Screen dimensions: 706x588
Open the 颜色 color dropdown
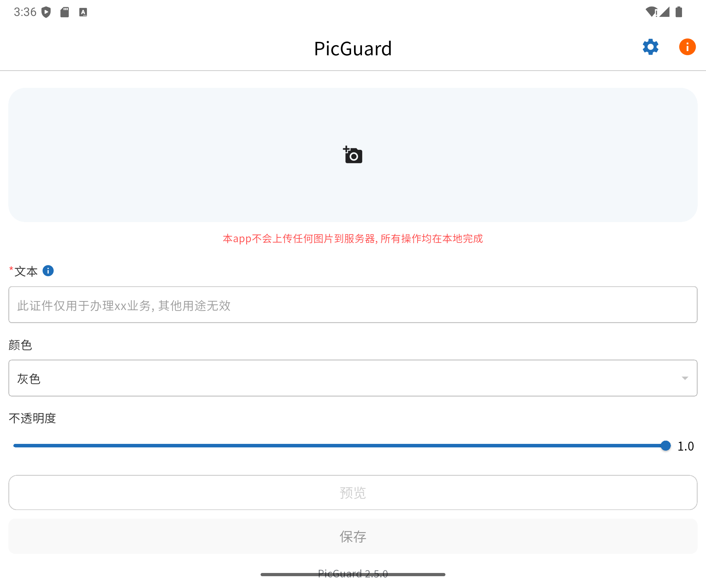[353, 378]
